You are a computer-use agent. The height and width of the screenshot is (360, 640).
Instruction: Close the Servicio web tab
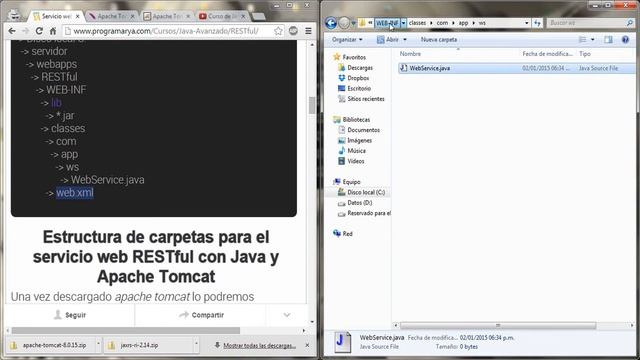pos(78,16)
